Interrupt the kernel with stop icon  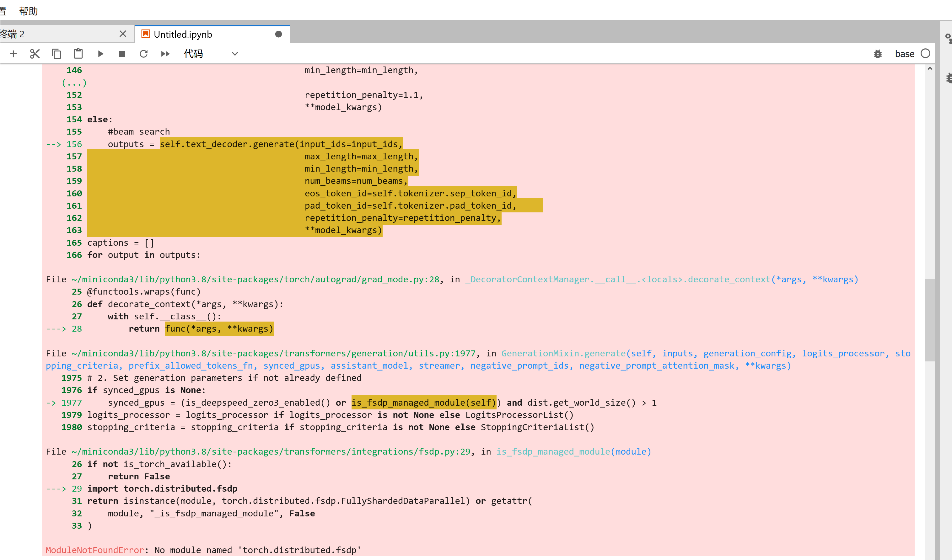(x=122, y=54)
